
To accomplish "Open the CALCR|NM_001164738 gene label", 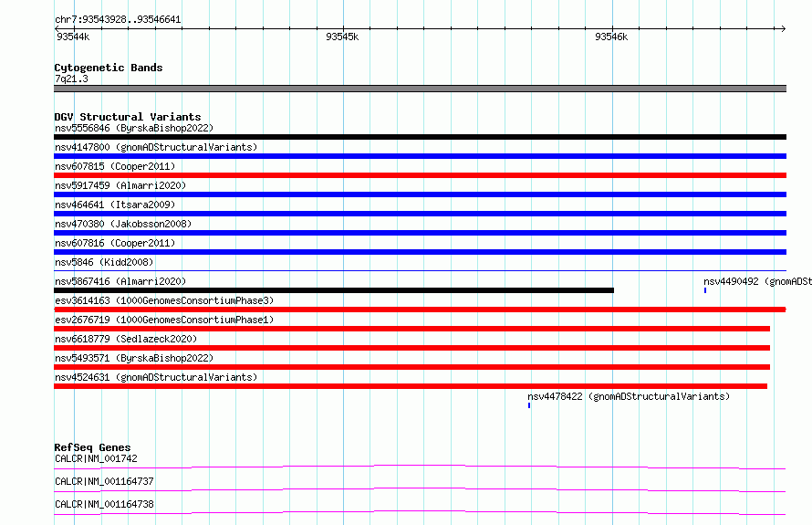I will 104,504.
